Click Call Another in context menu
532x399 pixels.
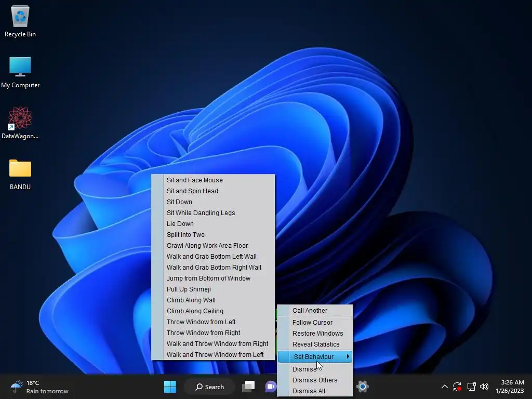(x=315, y=311)
